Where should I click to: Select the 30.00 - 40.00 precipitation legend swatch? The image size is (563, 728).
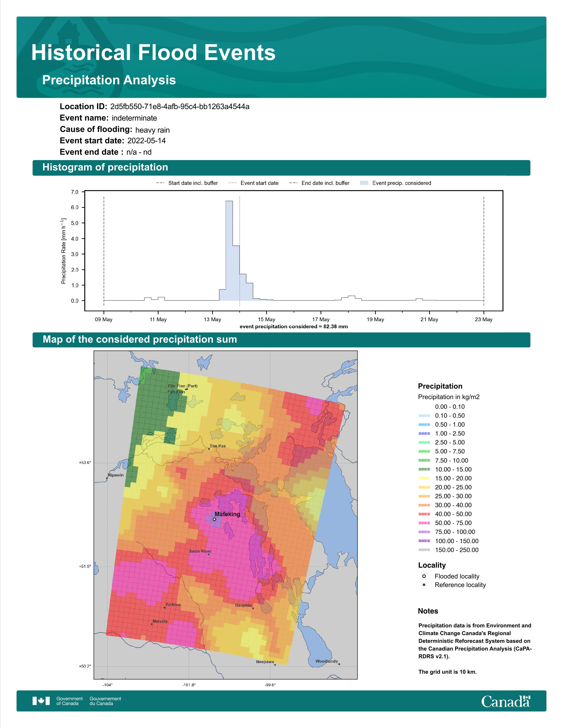pos(424,505)
